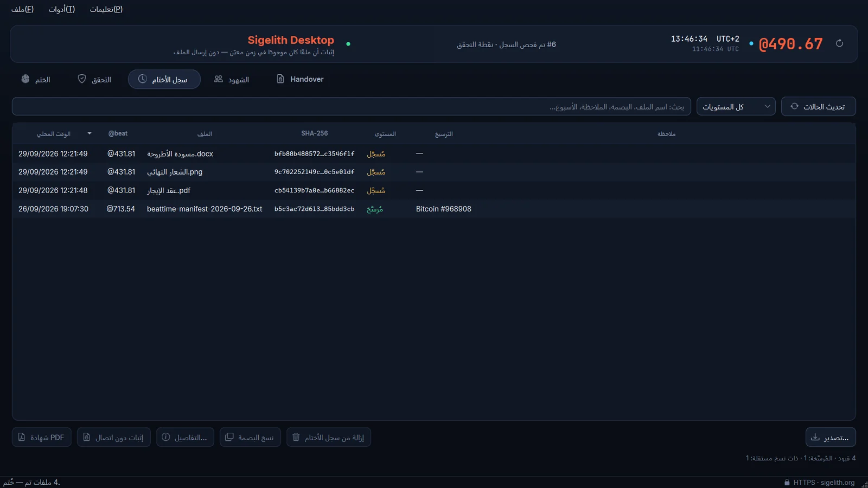
Task: Open the أدوات(T) menu
Action: (62, 9)
